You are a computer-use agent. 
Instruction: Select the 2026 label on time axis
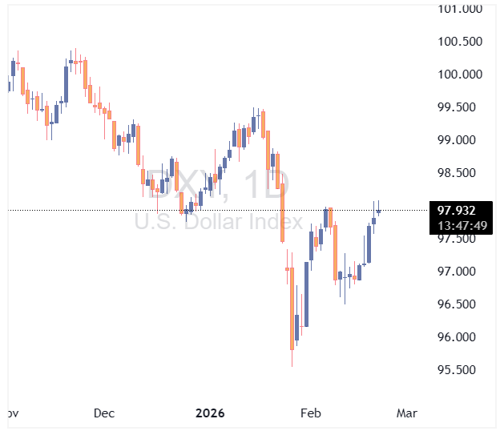[211, 413]
